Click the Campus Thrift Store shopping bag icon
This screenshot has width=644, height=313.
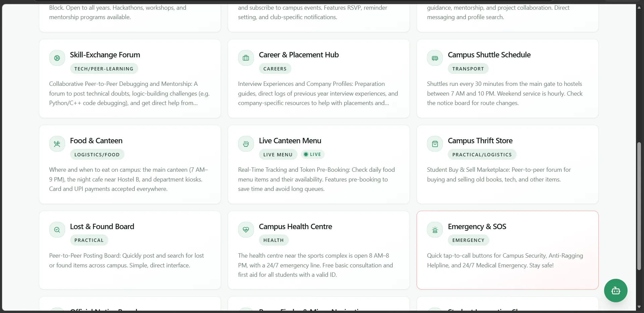[435, 144]
